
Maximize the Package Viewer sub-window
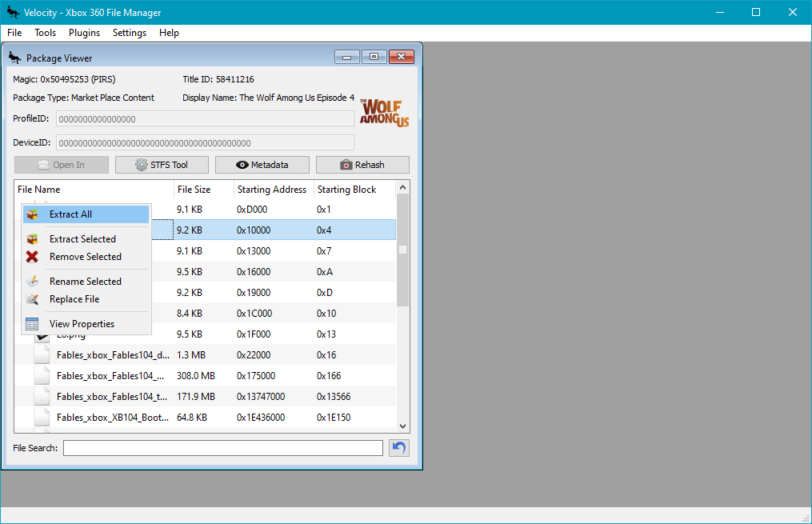pos(374,57)
